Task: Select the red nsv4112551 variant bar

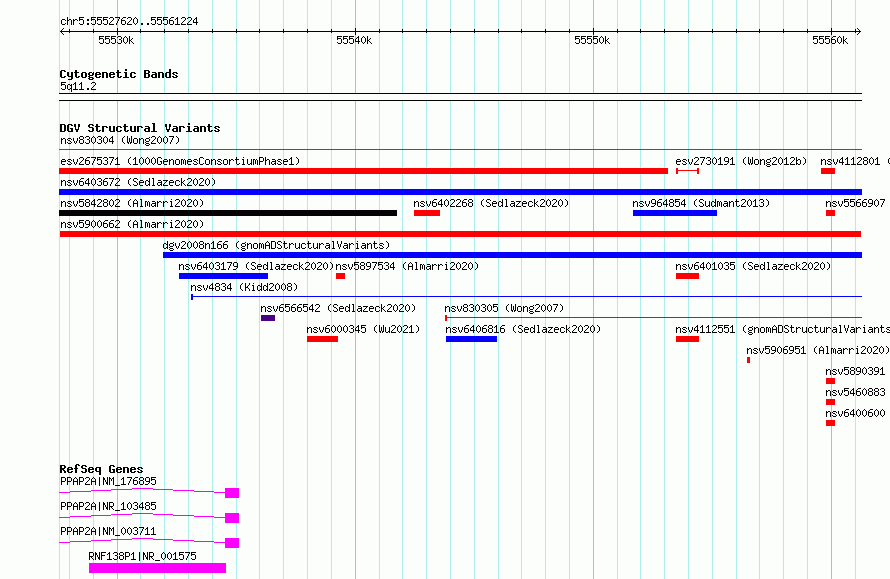Action: coord(687,339)
